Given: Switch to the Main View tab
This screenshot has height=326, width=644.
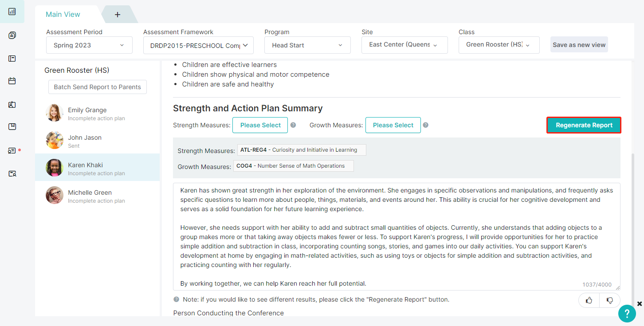Looking at the screenshot, I should point(63,14).
